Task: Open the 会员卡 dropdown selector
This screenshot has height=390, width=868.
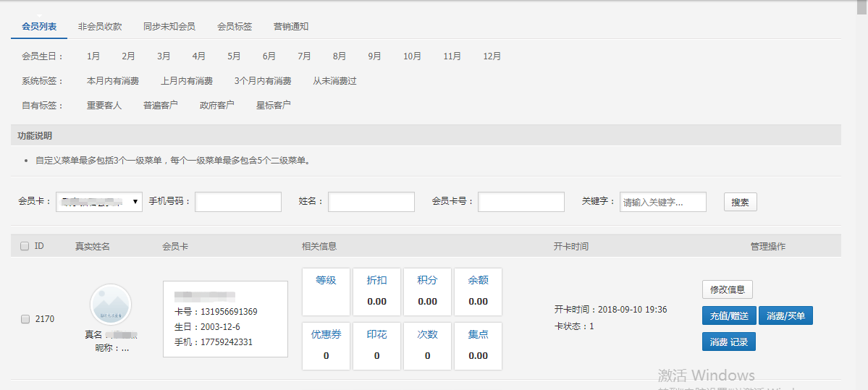Action: pos(99,202)
